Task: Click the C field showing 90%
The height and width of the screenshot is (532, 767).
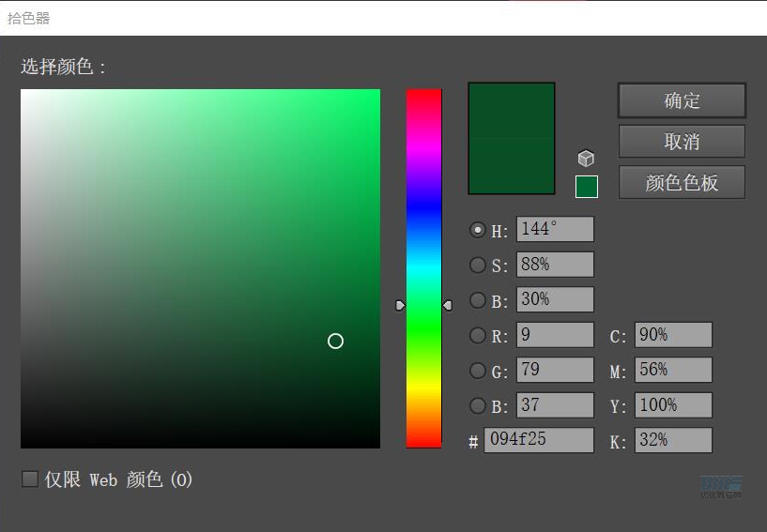Action: [672, 335]
